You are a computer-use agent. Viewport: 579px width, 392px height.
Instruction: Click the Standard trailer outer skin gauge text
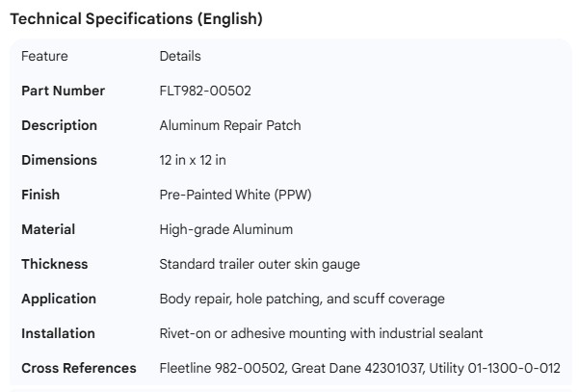click(x=259, y=264)
